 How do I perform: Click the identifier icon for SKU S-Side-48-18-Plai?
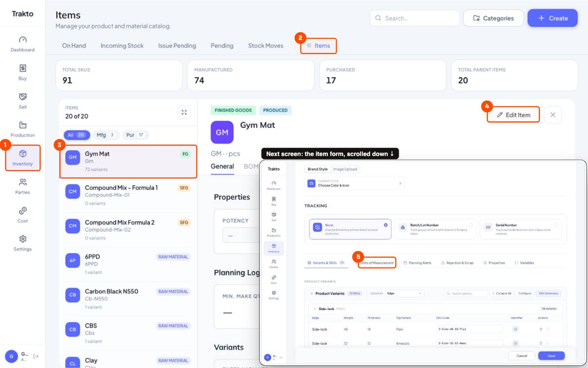515,329
